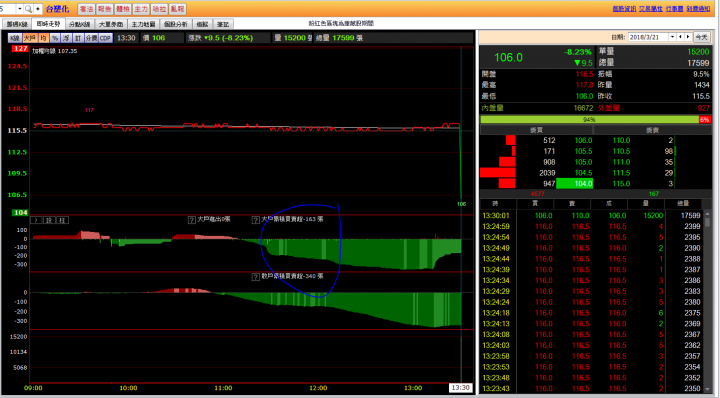Viewport: 720px width, 398px height.
Task: Click ask price 110.0 in order book
Action: point(621,140)
